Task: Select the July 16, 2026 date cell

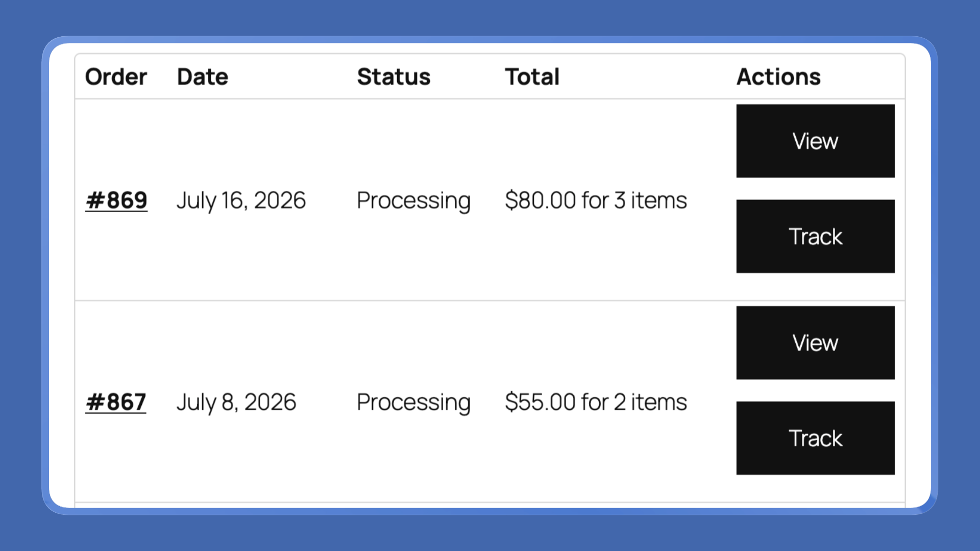Action: point(241,201)
